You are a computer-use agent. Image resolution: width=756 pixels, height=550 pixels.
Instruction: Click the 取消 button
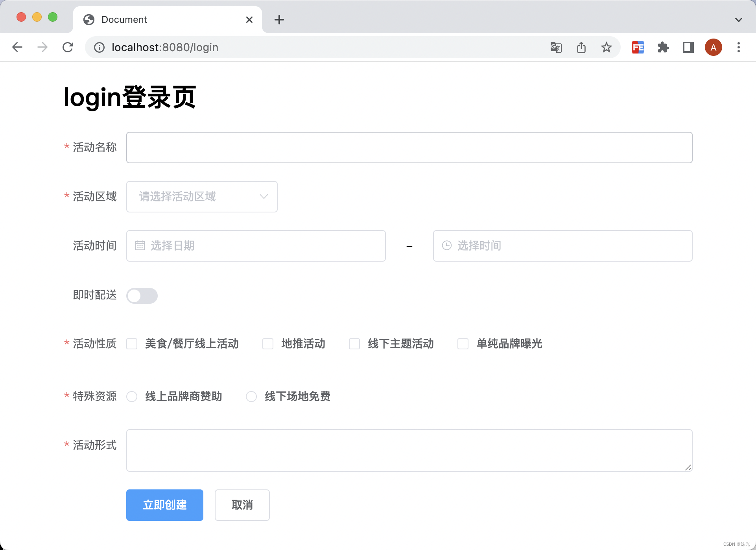(242, 505)
